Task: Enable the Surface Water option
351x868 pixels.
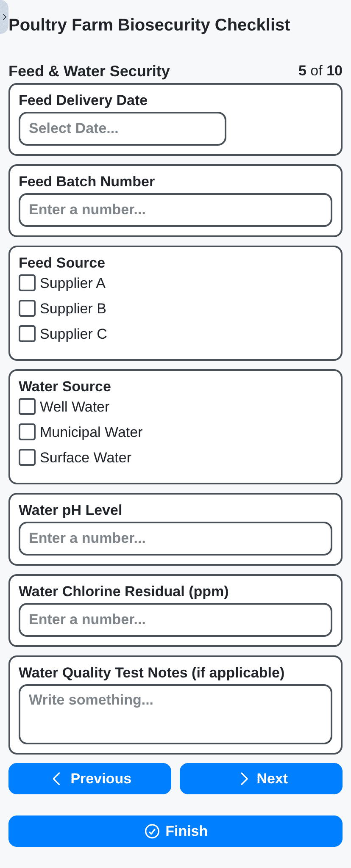Action: coord(27,457)
